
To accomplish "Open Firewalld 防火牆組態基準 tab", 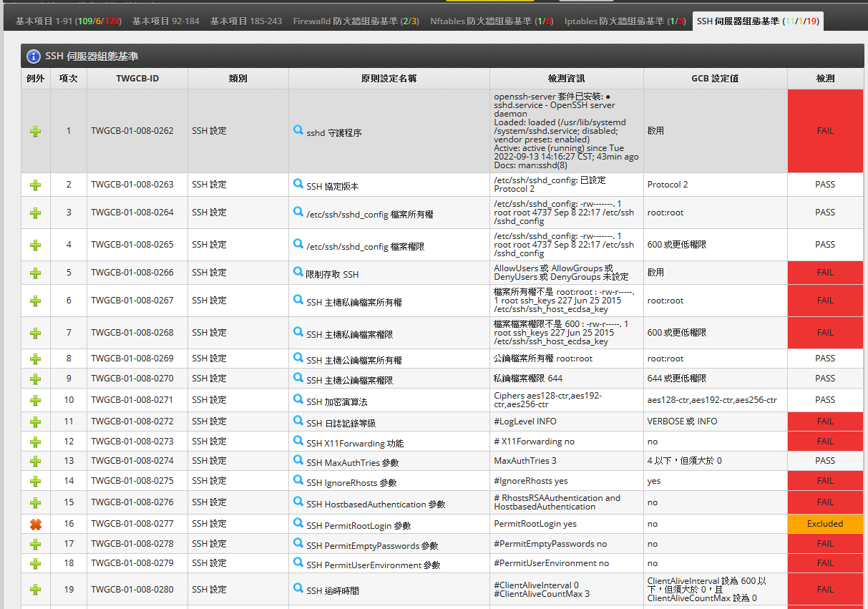I will click(x=356, y=21).
